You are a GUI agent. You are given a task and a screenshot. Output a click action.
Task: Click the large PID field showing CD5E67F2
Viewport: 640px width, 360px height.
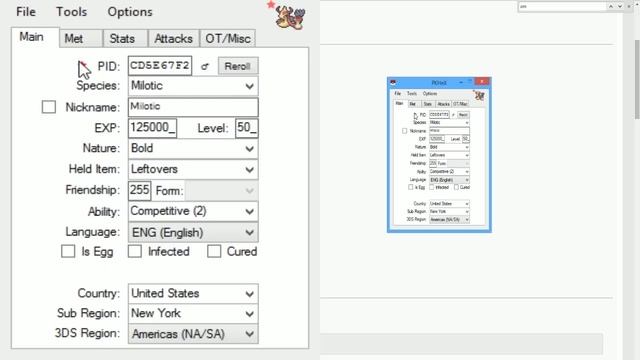click(x=160, y=66)
